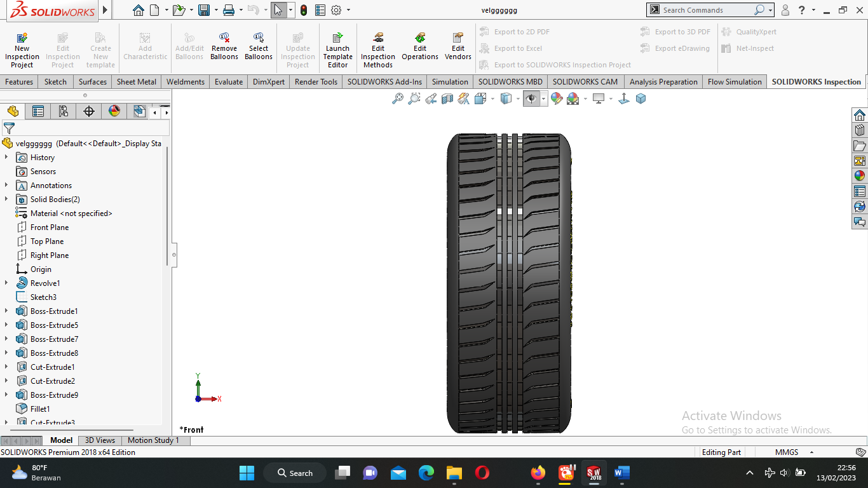Open the Evaluate ribbon tab
Screen dimensions: 868x488
tap(229, 82)
